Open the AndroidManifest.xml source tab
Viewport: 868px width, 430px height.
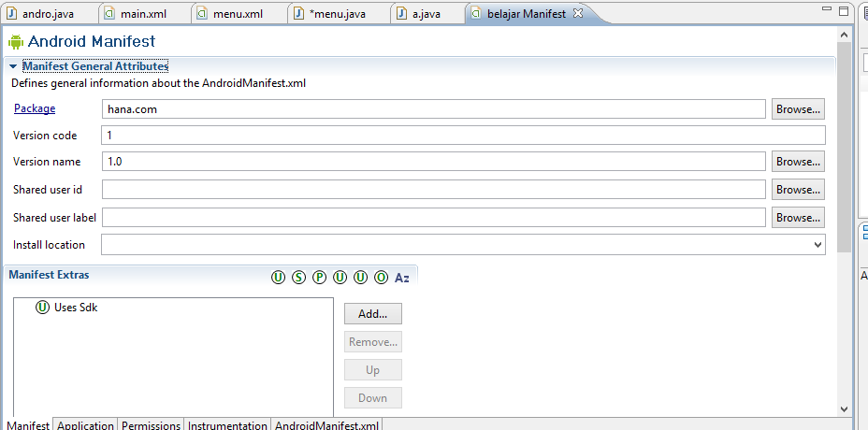[x=327, y=425]
